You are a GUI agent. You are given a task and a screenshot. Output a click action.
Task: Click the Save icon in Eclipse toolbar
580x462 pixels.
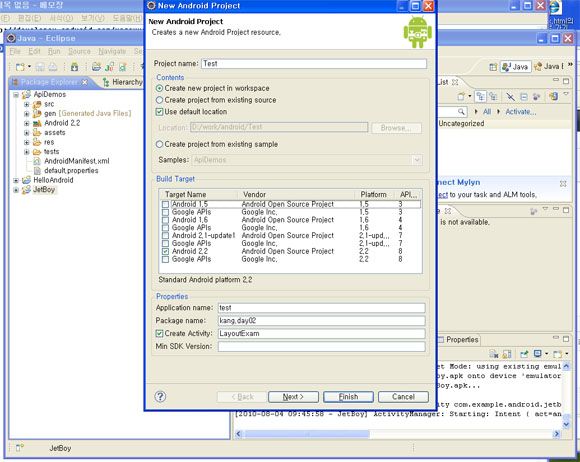[40, 67]
